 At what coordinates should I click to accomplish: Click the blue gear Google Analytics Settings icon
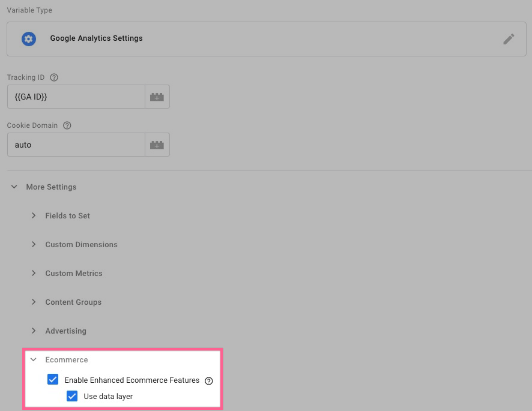click(x=29, y=39)
